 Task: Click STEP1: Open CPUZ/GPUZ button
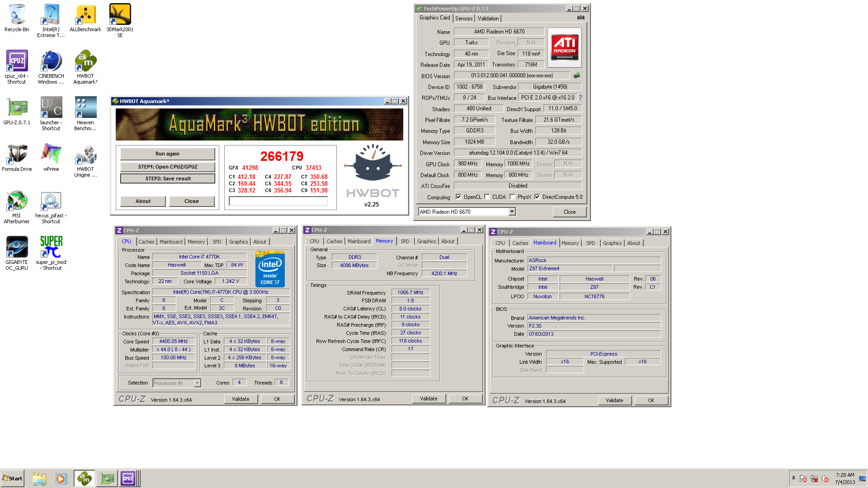tap(167, 167)
